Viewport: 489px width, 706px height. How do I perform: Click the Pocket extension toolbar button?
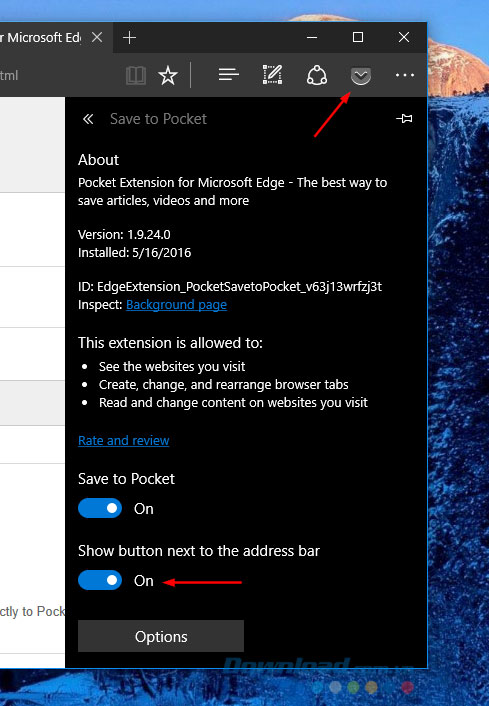361,76
